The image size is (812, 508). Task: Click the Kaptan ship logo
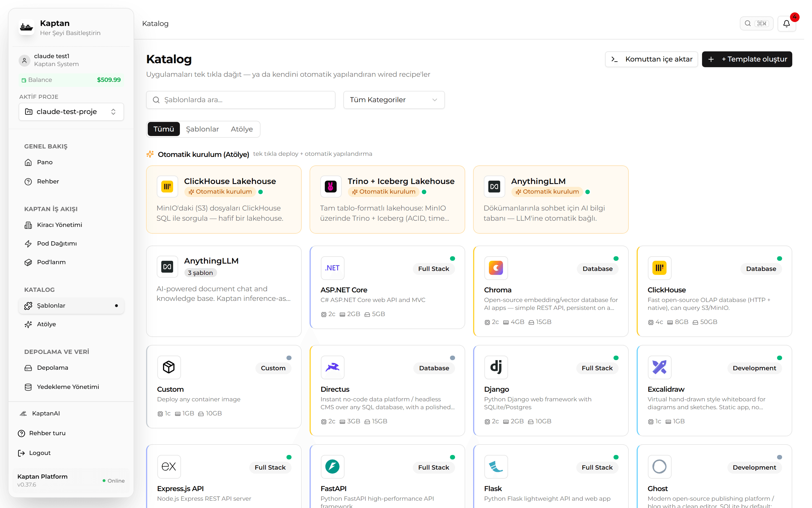click(x=26, y=27)
